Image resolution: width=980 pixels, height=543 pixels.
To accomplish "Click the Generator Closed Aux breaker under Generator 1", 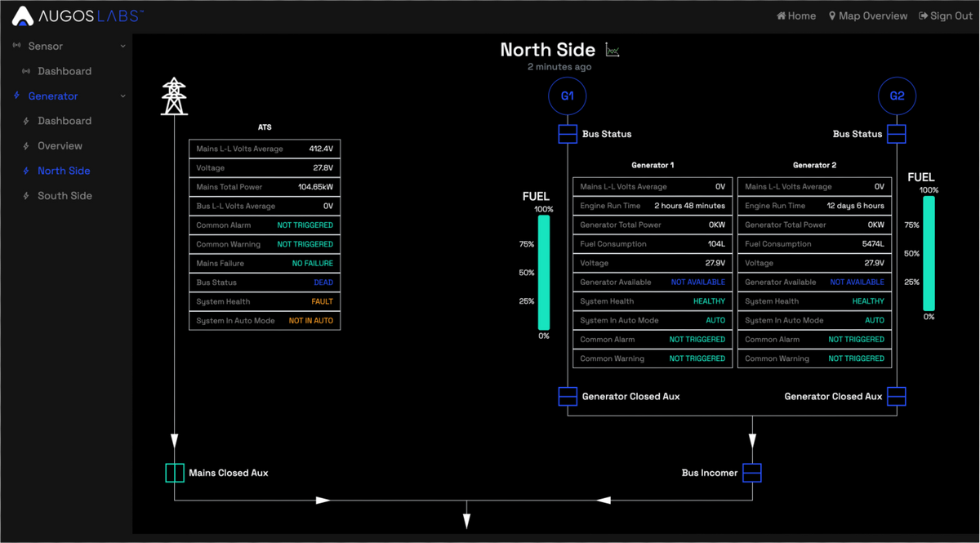I will 567,396.
